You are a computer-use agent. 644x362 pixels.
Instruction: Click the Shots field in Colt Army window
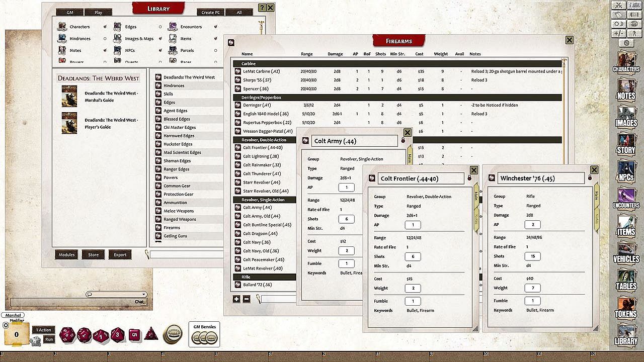tap(346, 219)
